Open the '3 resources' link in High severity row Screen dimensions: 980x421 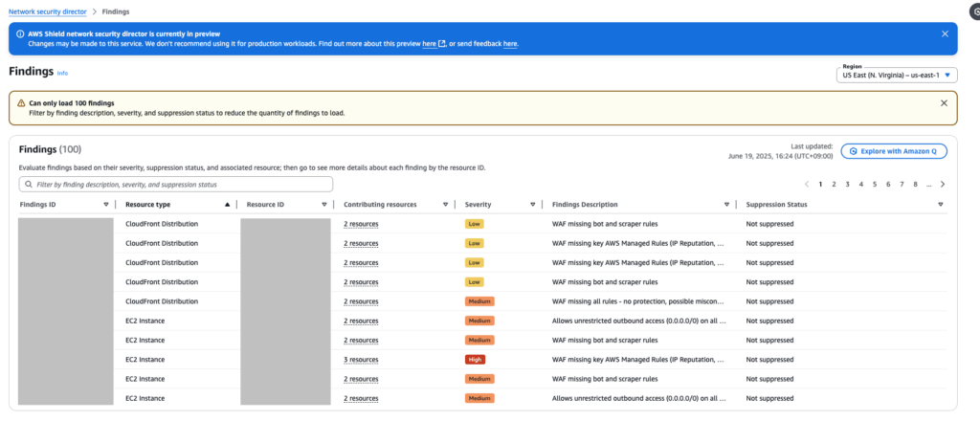tap(361, 360)
